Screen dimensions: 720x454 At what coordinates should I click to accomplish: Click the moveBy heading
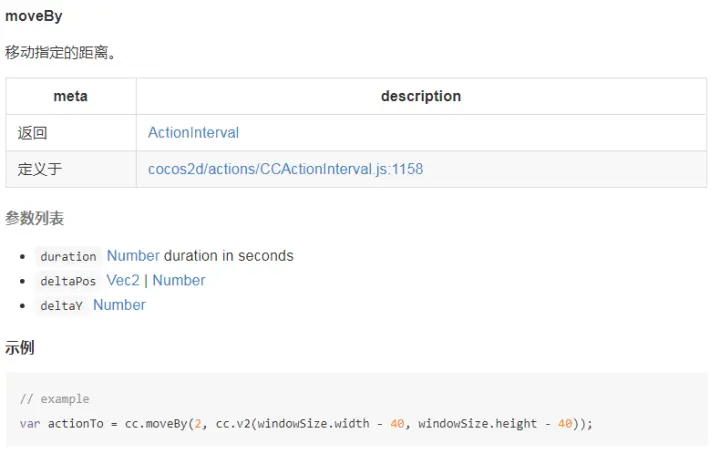(x=35, y=16)
